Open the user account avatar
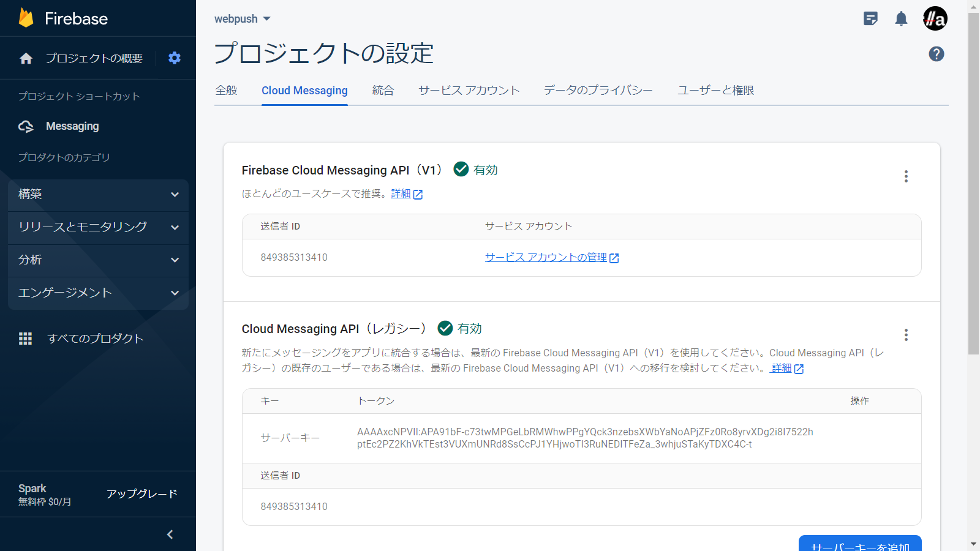Viewport: 980px width, 551px height. 935,18
